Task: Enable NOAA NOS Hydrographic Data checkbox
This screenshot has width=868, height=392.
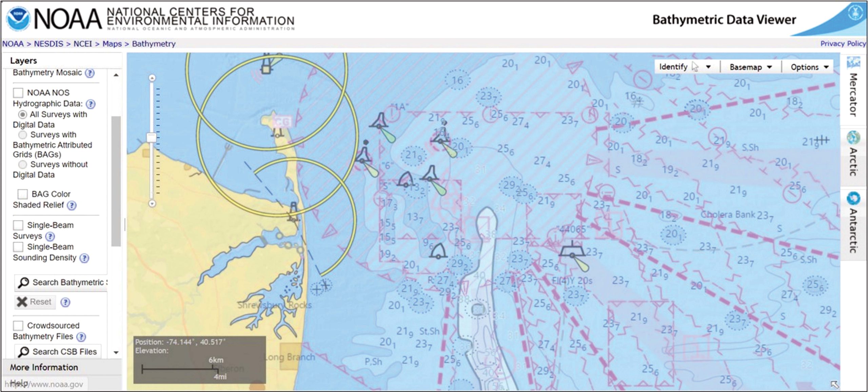Action: [18, 93]
